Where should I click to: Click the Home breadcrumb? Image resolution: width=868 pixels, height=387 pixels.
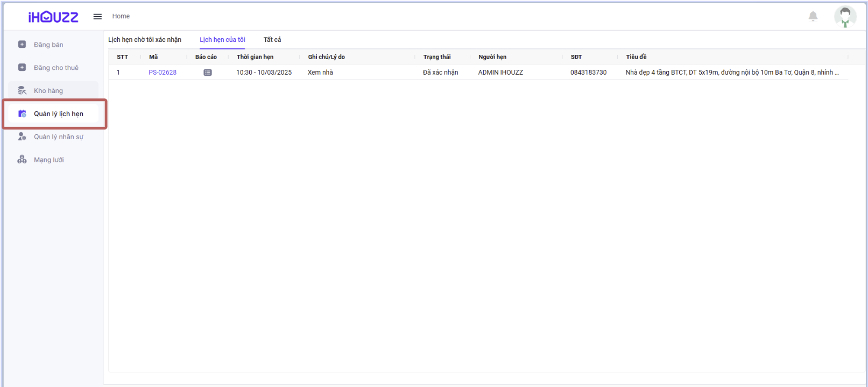point(121,16)
